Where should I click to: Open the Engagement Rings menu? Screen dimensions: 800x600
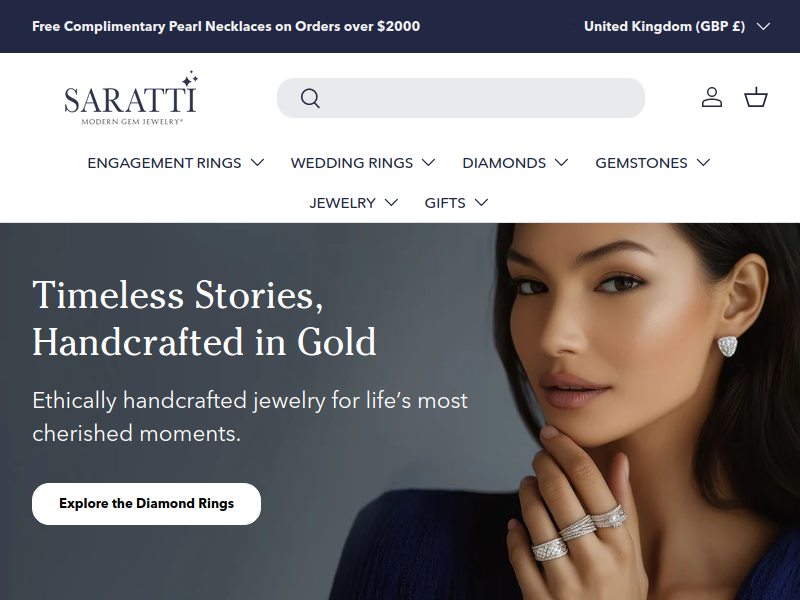coord(164,163)
